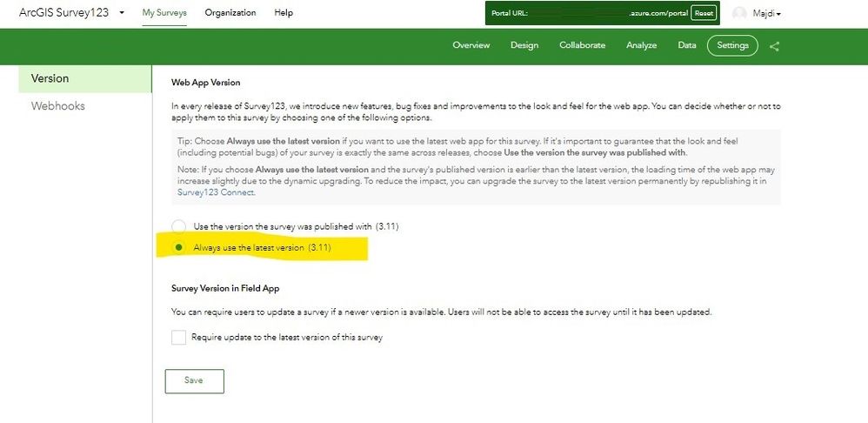Switch to the Analyze tab
Screen dimensions: 868x423
point(642,45)
